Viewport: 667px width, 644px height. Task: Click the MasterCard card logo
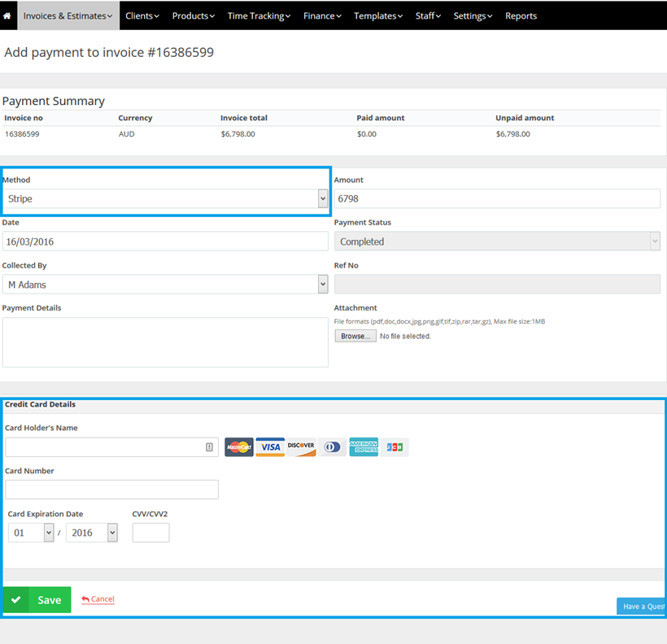[239, 447]
